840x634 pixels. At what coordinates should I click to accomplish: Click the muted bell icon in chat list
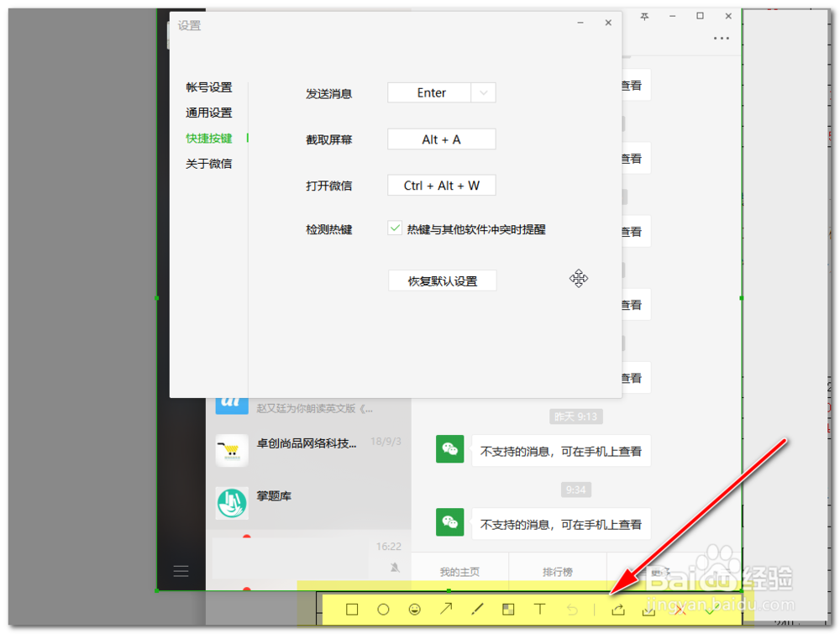[x=395, y=567]
